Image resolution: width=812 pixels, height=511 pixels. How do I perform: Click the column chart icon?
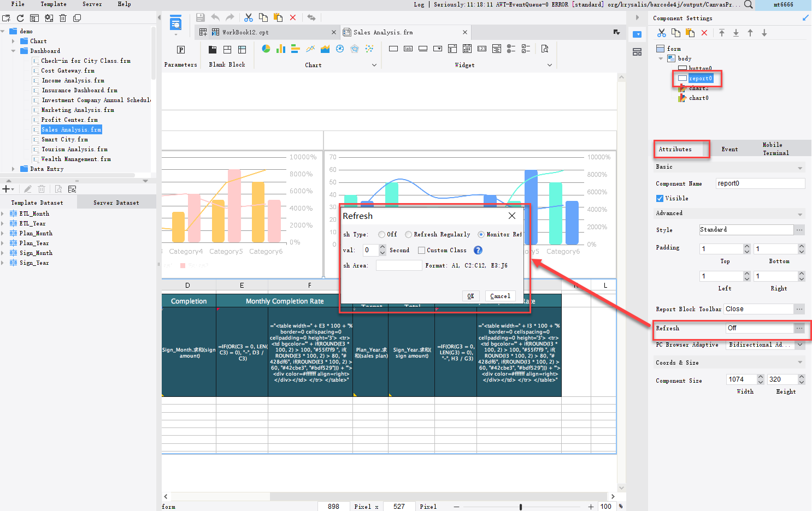click(281, 49)
